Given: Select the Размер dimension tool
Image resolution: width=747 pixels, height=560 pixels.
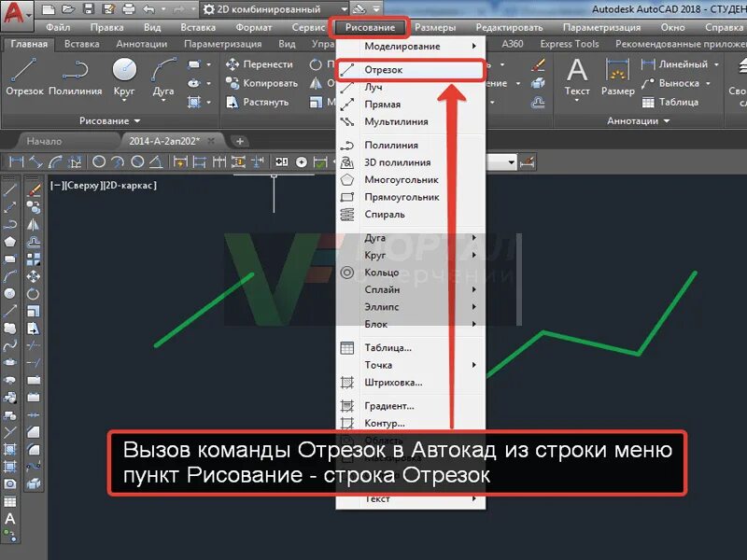Looking at the screenshot, I should point(618,77).
